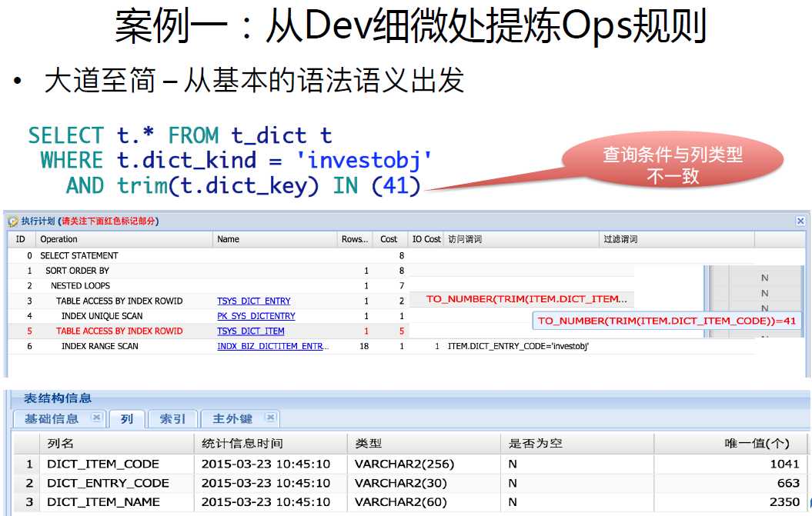Click the red 请关注下面红色标记部分 notice text
Image resolution: width=812 pixels, height=516 pixels.
[x=109, y=221]
